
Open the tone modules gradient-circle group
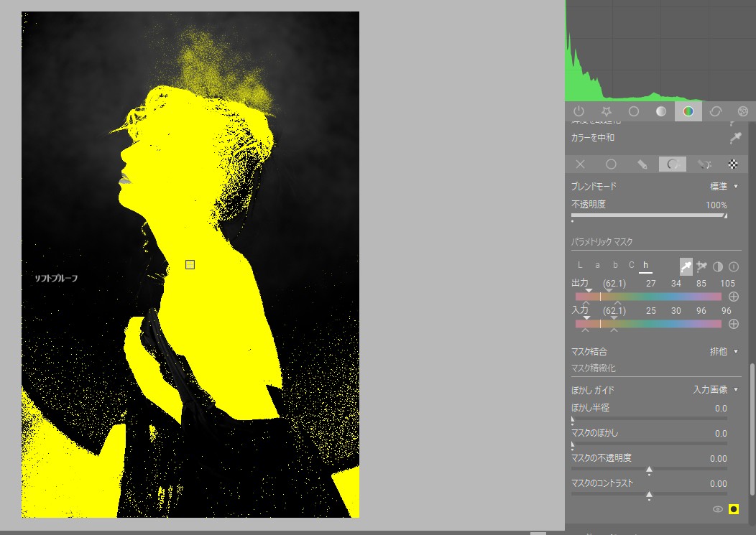coord(661,111)
